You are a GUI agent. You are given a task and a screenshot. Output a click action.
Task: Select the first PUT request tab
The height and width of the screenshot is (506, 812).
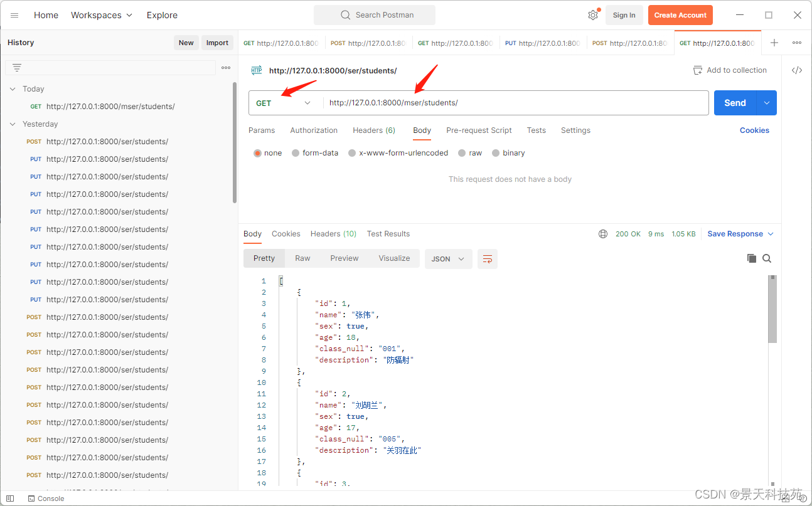coord(543,43)
